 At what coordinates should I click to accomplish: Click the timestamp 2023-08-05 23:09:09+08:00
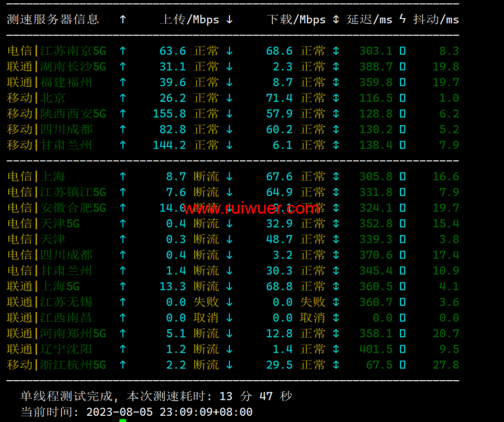pyautogui.click(x=169, y=412)
